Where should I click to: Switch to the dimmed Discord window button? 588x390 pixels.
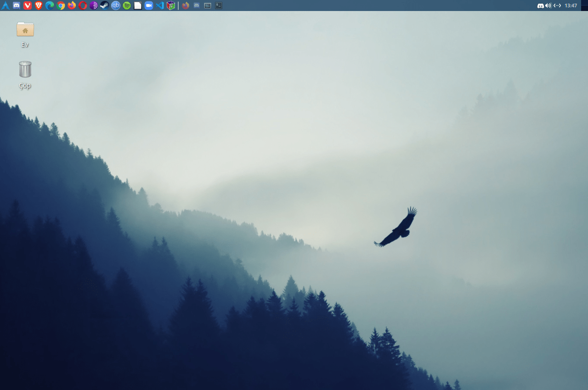[x=197, y=6]
